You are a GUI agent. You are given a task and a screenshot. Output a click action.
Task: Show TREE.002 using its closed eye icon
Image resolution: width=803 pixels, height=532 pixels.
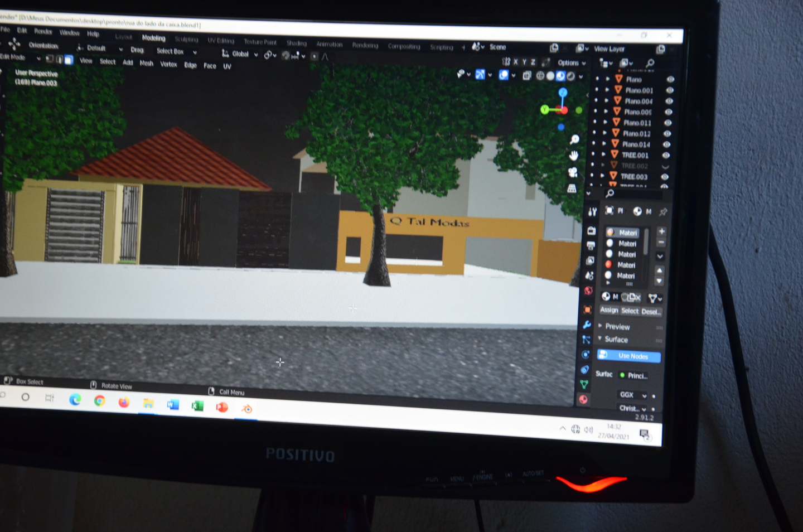tap(665, 167)
